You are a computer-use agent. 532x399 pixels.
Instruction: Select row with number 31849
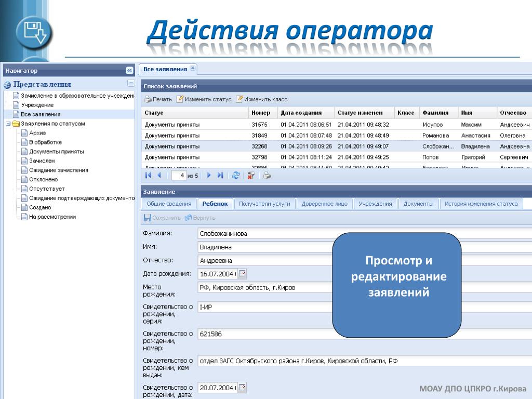tap(337, 136)
